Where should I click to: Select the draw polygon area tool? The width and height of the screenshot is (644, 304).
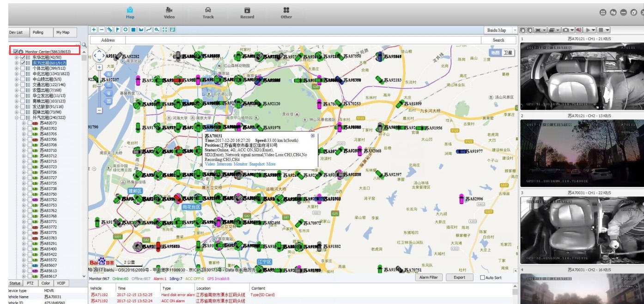coord(141,30)
